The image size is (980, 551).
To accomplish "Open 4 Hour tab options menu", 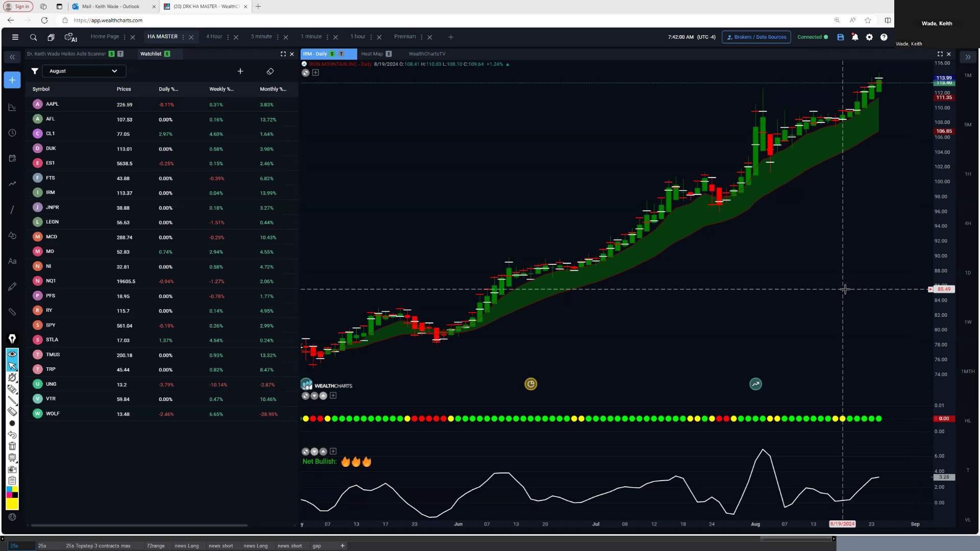I will 228,37.
